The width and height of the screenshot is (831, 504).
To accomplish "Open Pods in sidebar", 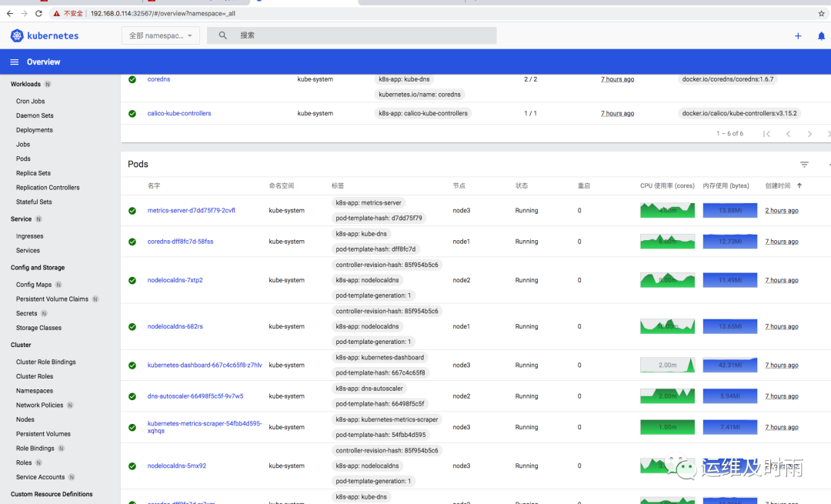I will (x=23, y=159).
